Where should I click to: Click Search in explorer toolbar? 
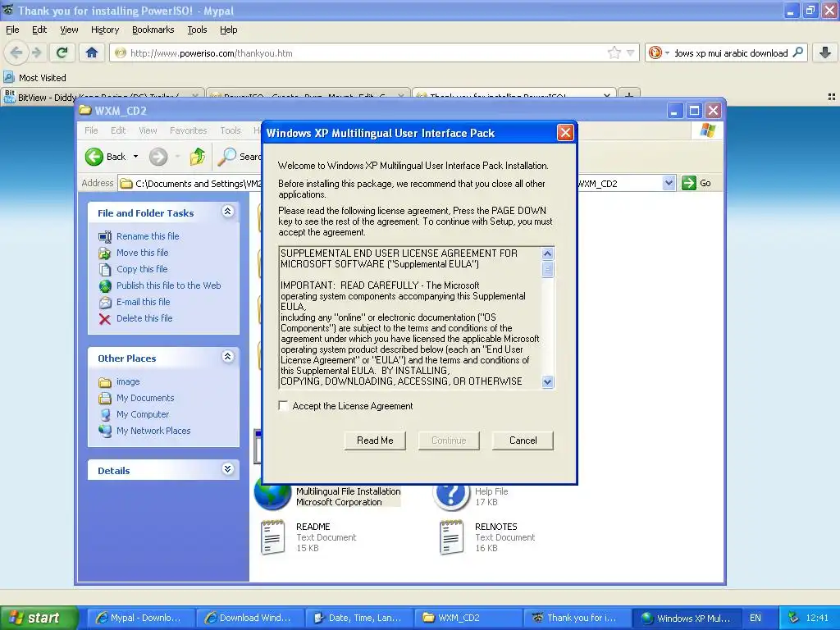(x=239, y=157)
